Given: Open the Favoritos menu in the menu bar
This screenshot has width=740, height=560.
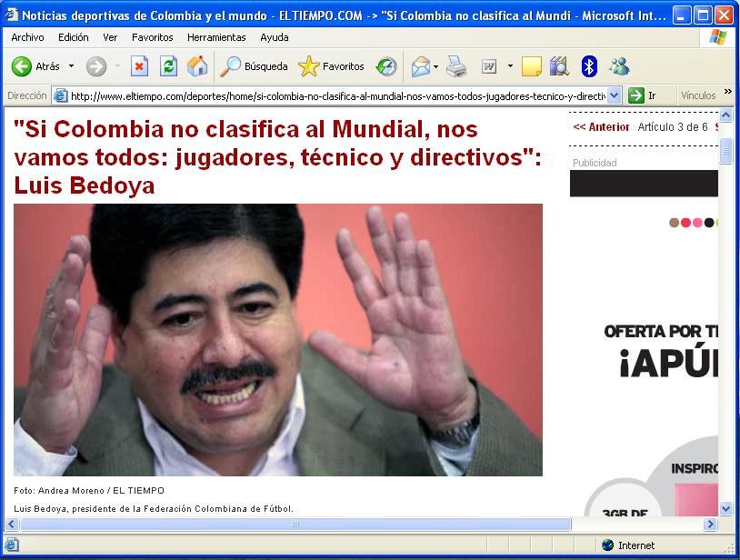Looking at the screenshot, I should pyautogui.click(x=153, y=37).
